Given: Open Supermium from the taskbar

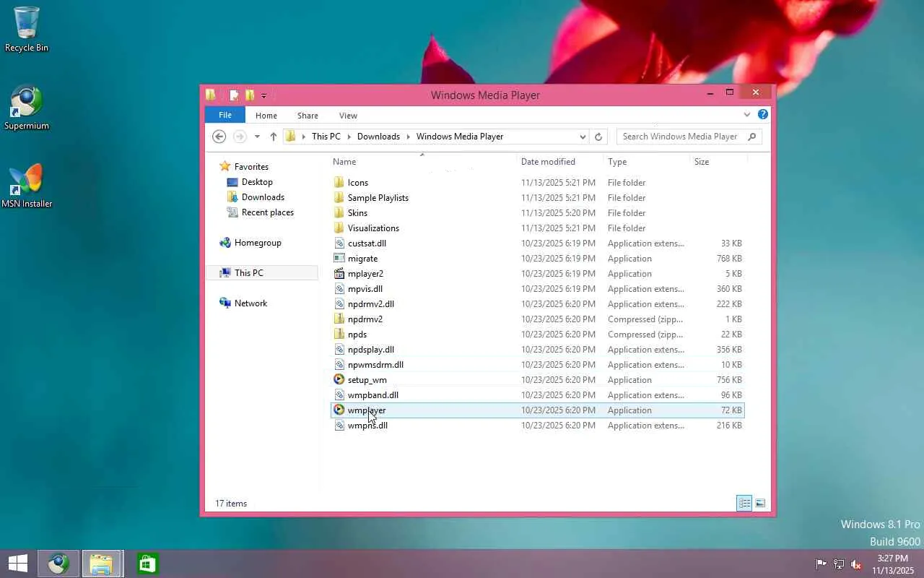Looking at the screenshot, I should [x=58, y=564].
